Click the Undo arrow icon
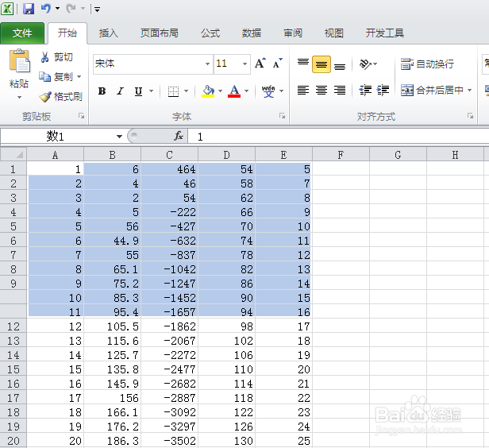 click(46, 9)
